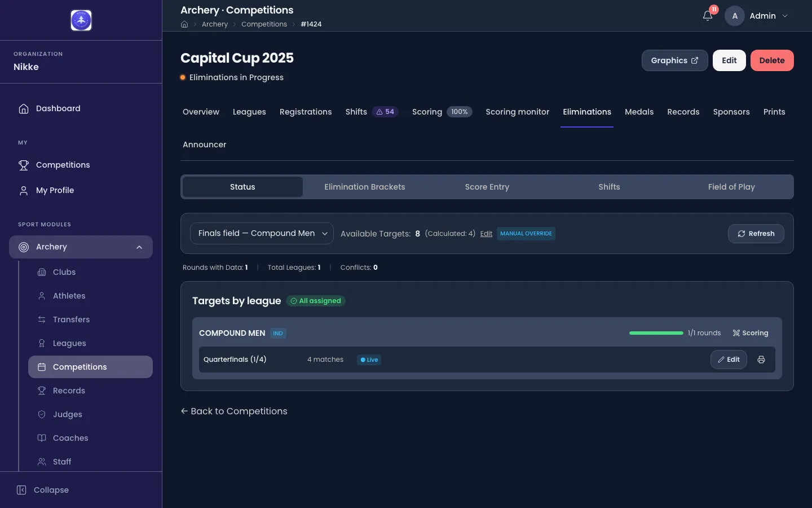Open Coaches in the Archery submenu
The height and width of the screenshot is (508, 812).
coord(90,438)
